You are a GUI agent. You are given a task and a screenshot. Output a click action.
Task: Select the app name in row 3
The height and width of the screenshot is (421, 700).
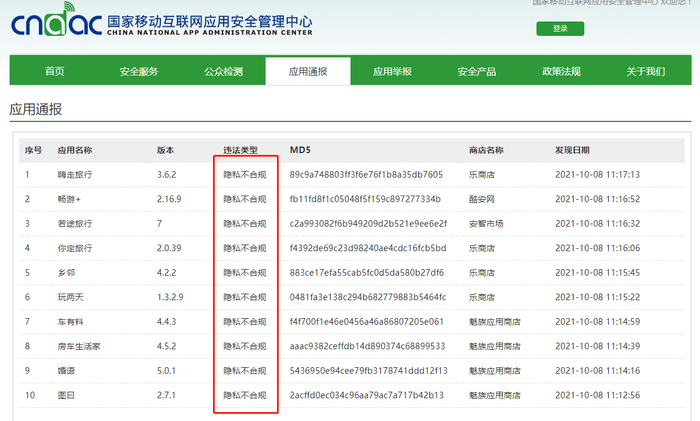(75, 224)
